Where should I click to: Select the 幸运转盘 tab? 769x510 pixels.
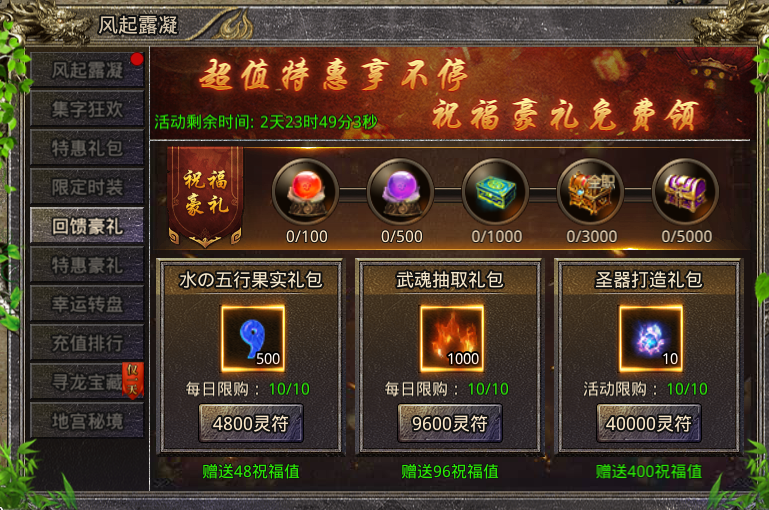87,304
